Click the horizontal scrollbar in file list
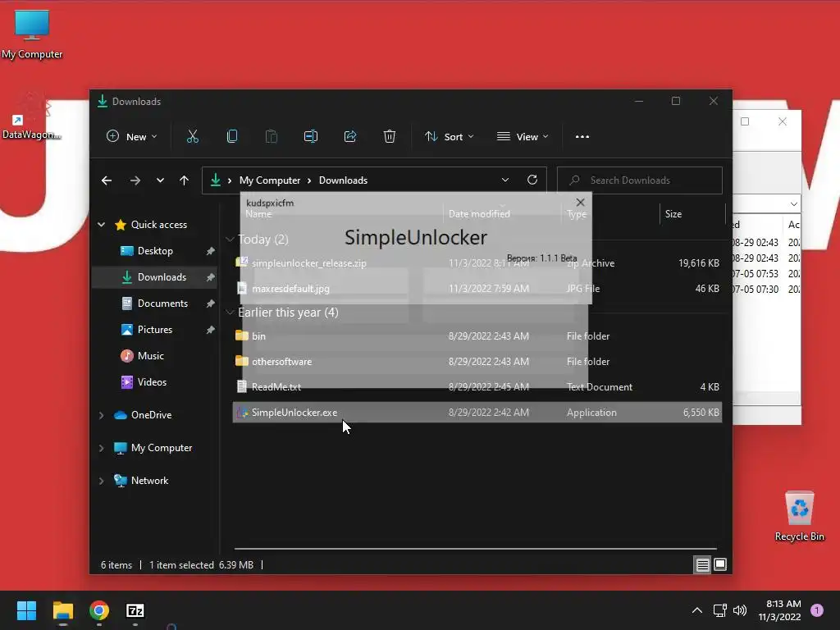This screenshot has width=840, height=630. [476, 549]
